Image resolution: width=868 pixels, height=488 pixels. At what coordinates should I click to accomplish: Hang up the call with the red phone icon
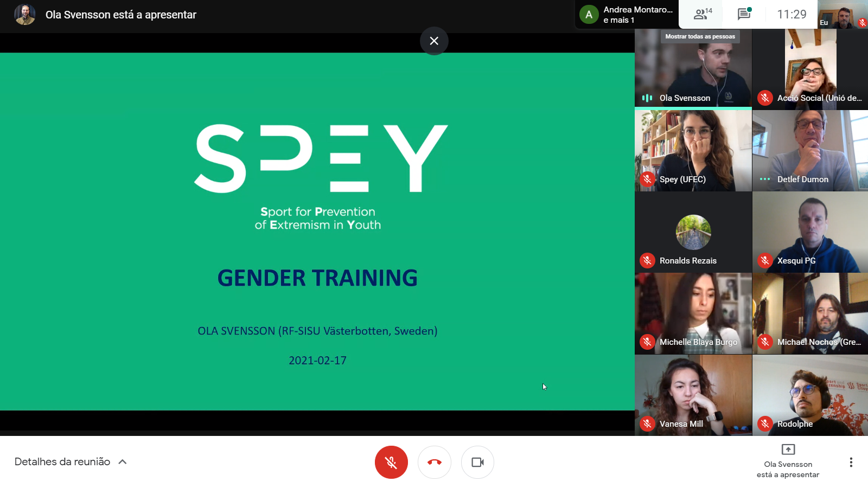434,462
